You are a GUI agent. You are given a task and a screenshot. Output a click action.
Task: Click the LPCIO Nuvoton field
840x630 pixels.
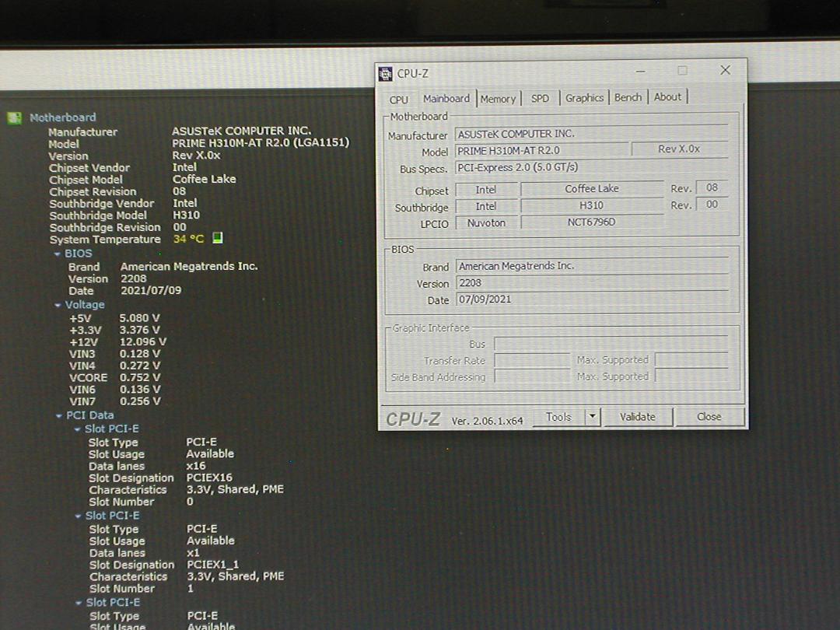click(486, 223)
